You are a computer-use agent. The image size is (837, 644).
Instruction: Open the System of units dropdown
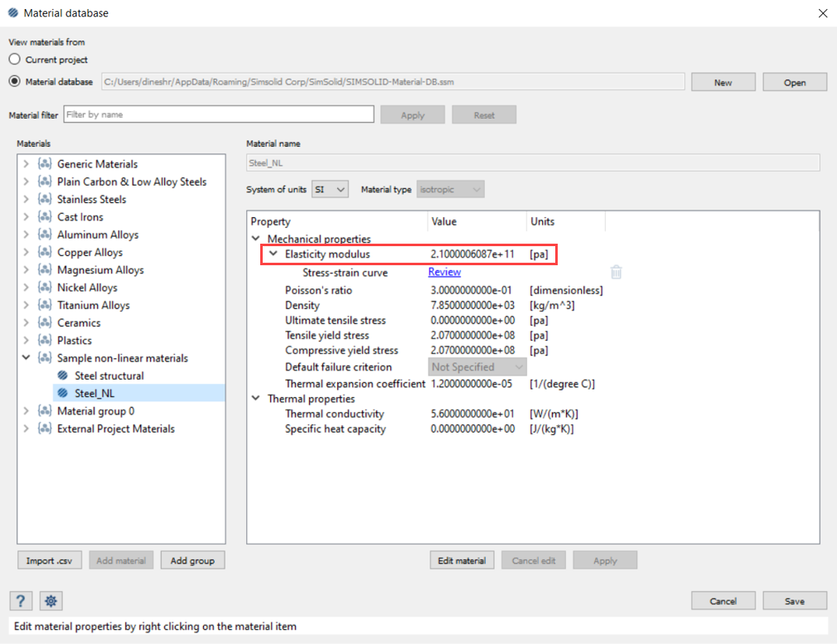[330, 190]
